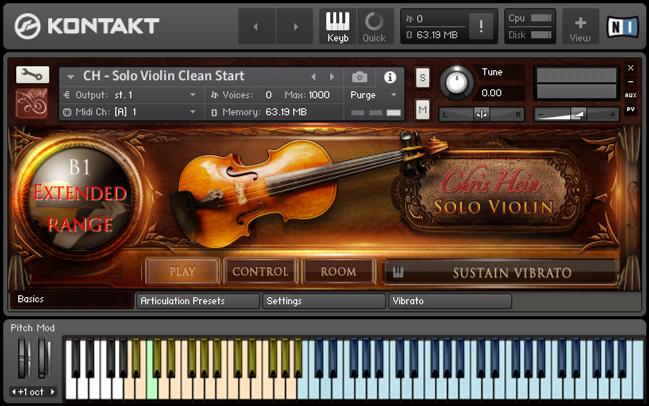Minimize instrument header with the minus button

tap(630, 82)
